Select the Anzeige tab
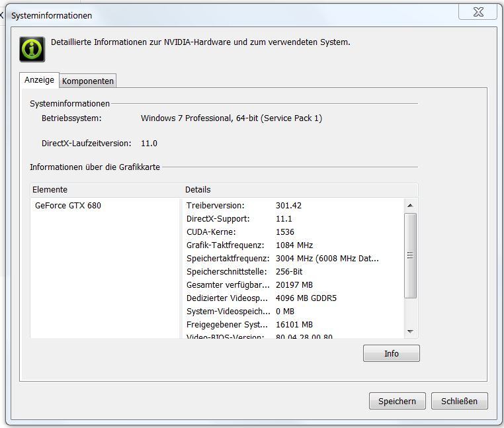This screenshot has width=504, height=428. 39,80
